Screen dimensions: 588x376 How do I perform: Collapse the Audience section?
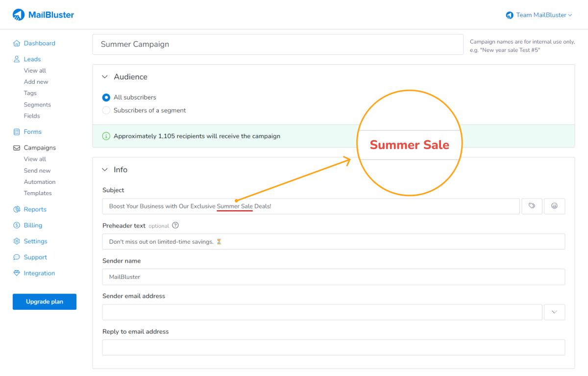(x=104, y=76)
